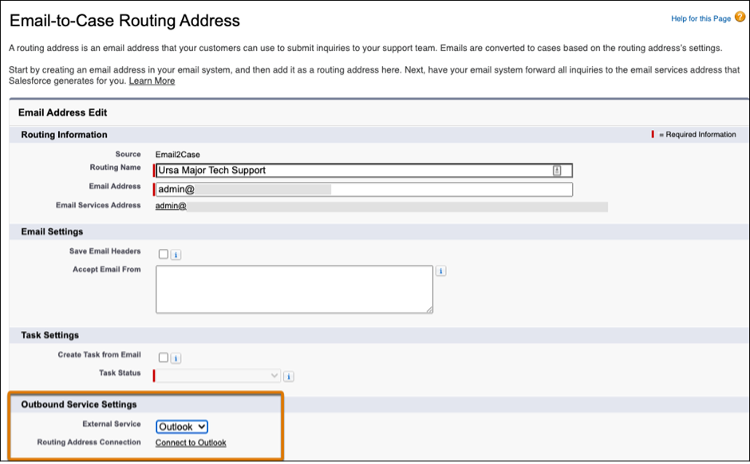The width and height of the screenshot is (750, 464).
Task: Open the Help for this Page link
Action: click(x=701, y=19)
